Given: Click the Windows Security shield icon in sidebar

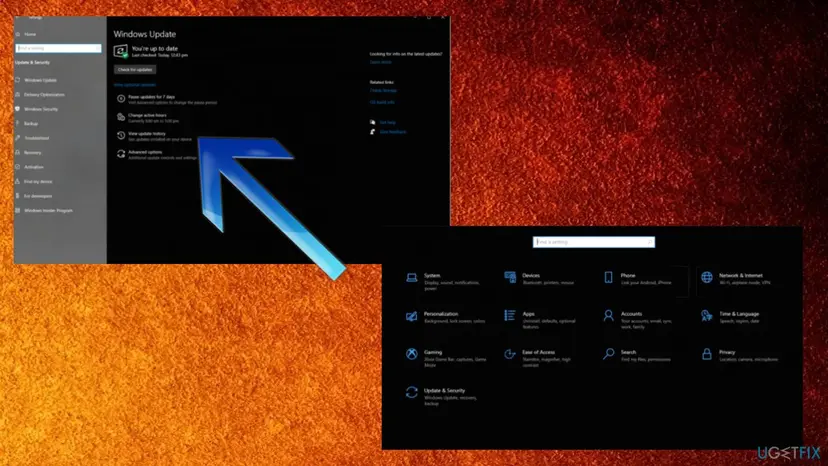Looking at the screenshot, I should (17, 109).
